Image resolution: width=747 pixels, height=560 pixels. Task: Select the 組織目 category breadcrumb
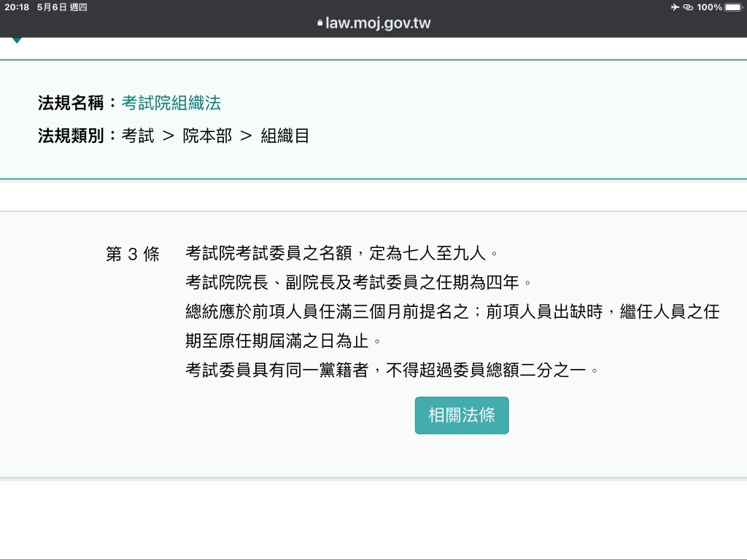[285, 136]
